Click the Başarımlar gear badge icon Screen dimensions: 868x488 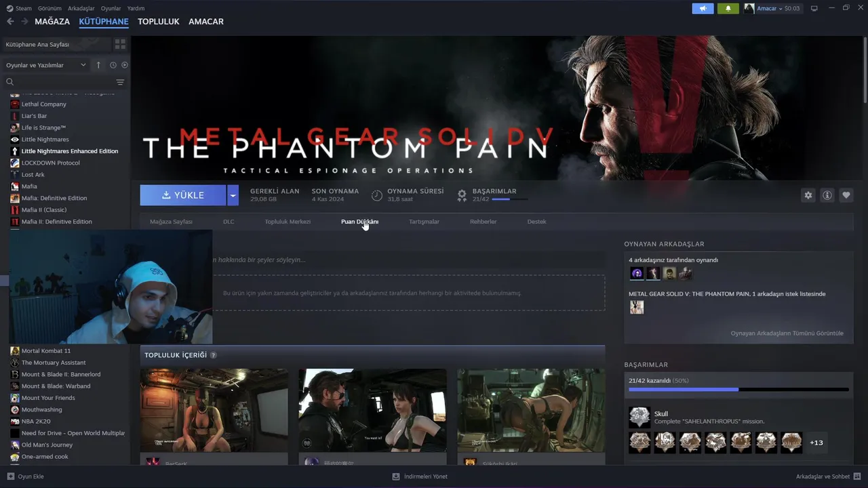(x=462, y=195)
